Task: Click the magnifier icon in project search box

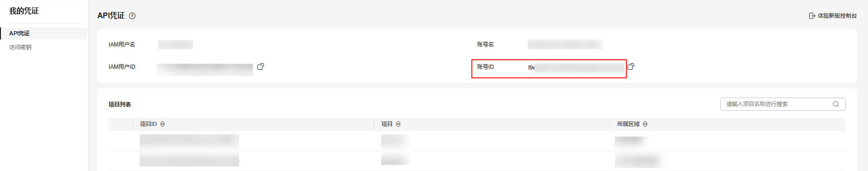Action: (836, 104)
